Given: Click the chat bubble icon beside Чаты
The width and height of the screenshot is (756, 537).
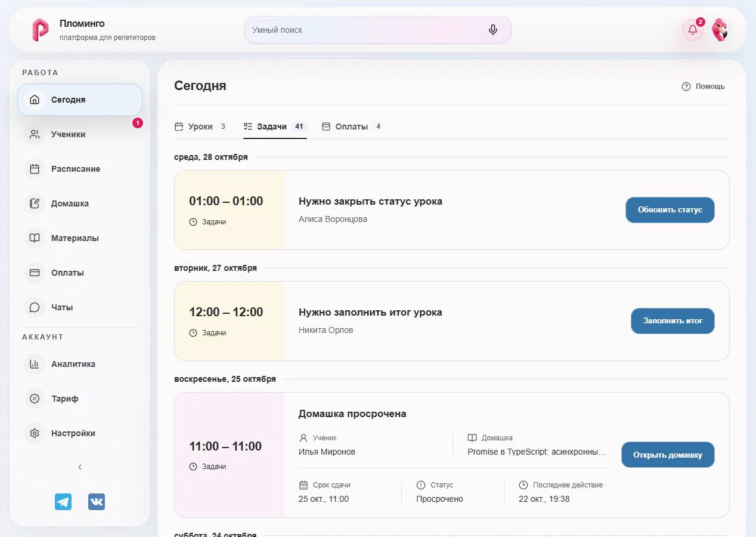Looking at the screenshot, I should click(x=35, y=307).
